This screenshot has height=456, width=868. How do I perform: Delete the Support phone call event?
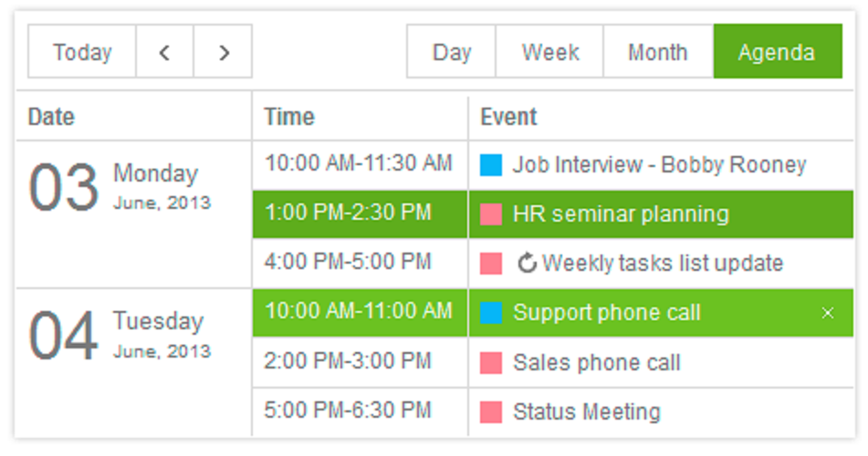(x=828, y=314)
